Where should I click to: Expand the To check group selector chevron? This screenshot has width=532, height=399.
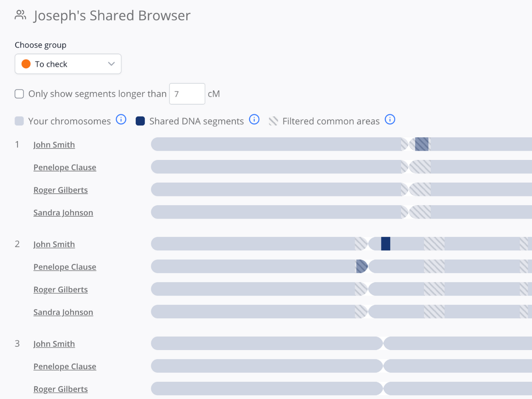(111, 64)
